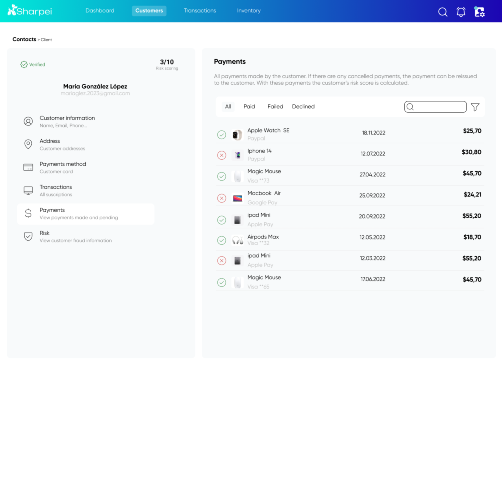Click the Payments method card icon
This screenshot has height=500, width=502.
[28, 167]
